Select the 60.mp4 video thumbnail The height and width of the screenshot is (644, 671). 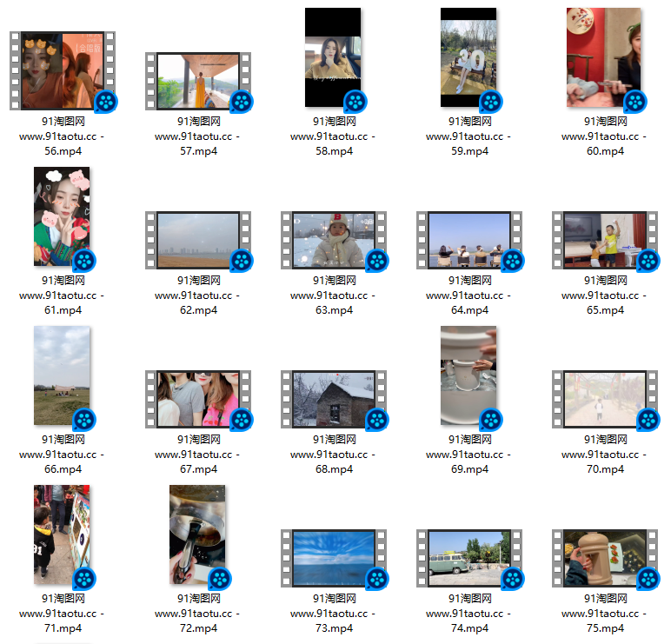tap(604, 57)
